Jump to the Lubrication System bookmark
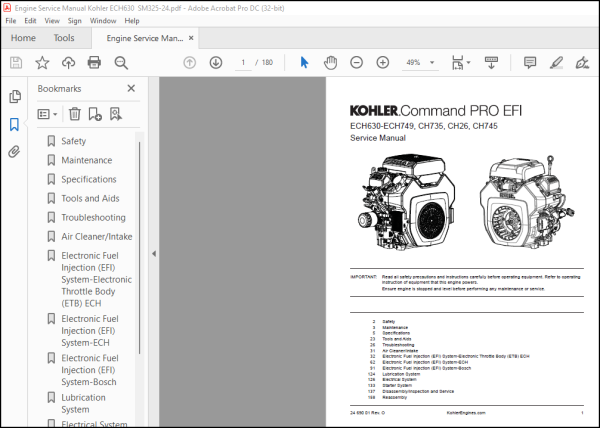The image size is (600, 428). [83, 403]
